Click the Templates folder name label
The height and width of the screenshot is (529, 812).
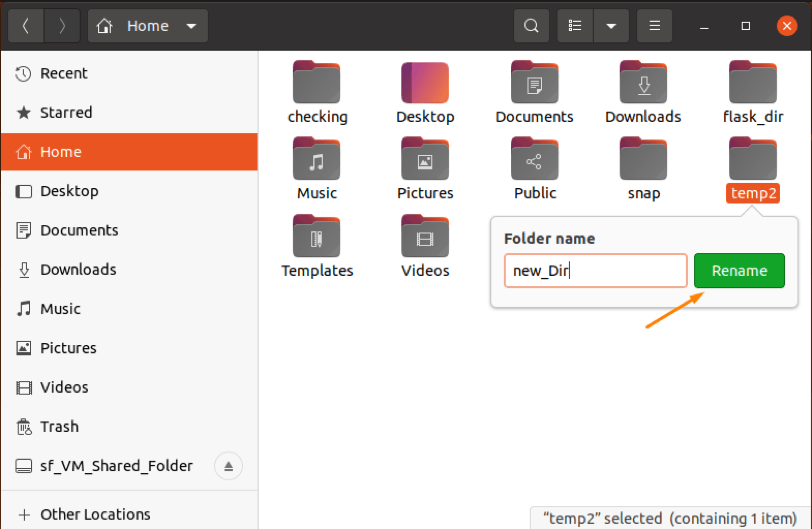point(317,271)
